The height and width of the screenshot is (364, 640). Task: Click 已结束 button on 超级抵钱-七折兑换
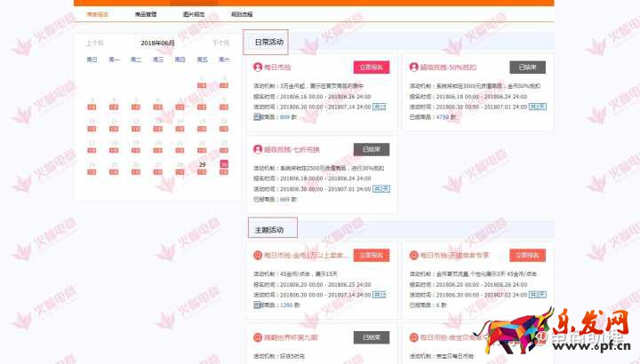tap(371, 149)
